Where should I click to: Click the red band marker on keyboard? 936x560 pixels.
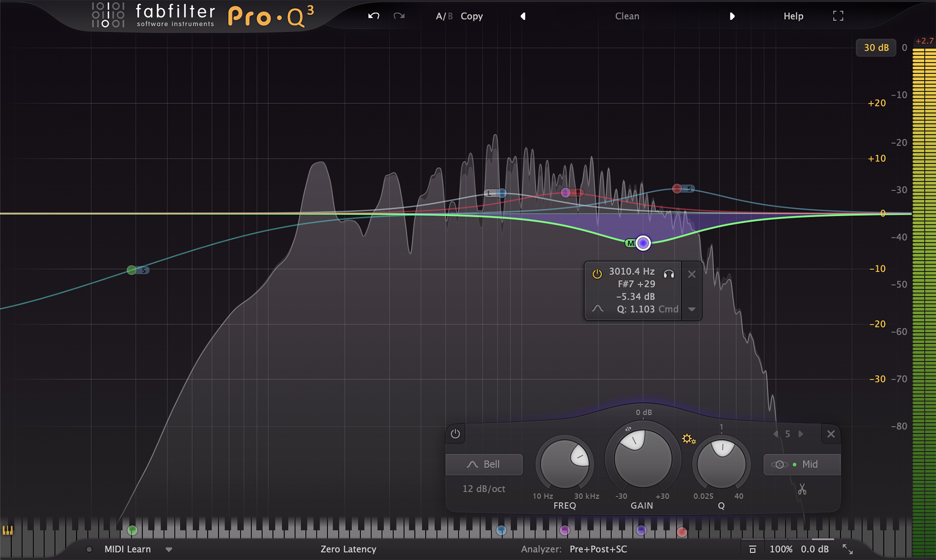682,532
